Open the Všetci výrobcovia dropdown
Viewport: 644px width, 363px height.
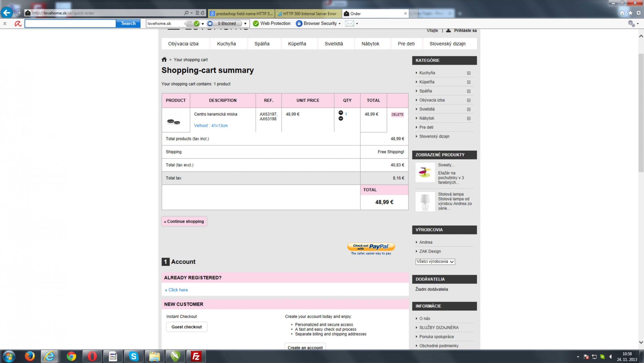click(x=435, y=261)
